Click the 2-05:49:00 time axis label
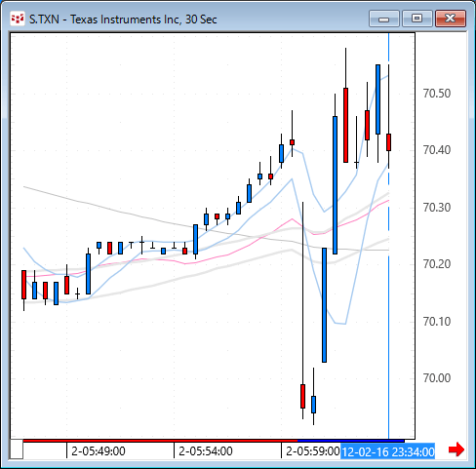The width and height of the screenshot is (476, 469). (99, 451)
